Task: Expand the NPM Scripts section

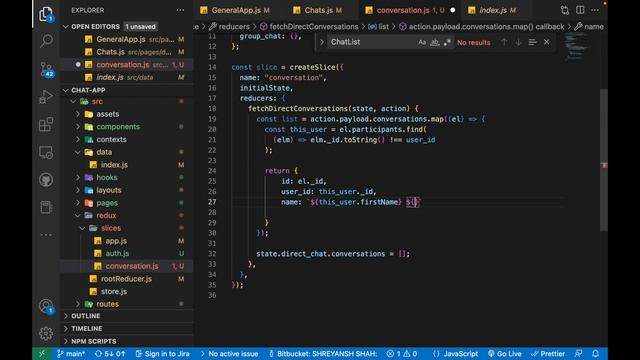Action: [127, 341]
